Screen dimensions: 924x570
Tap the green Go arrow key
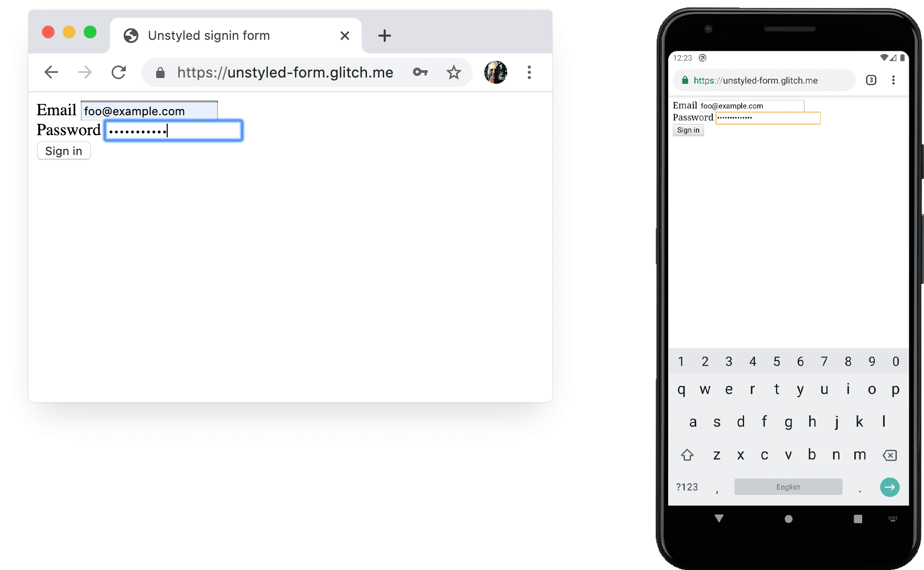[889, 487]
